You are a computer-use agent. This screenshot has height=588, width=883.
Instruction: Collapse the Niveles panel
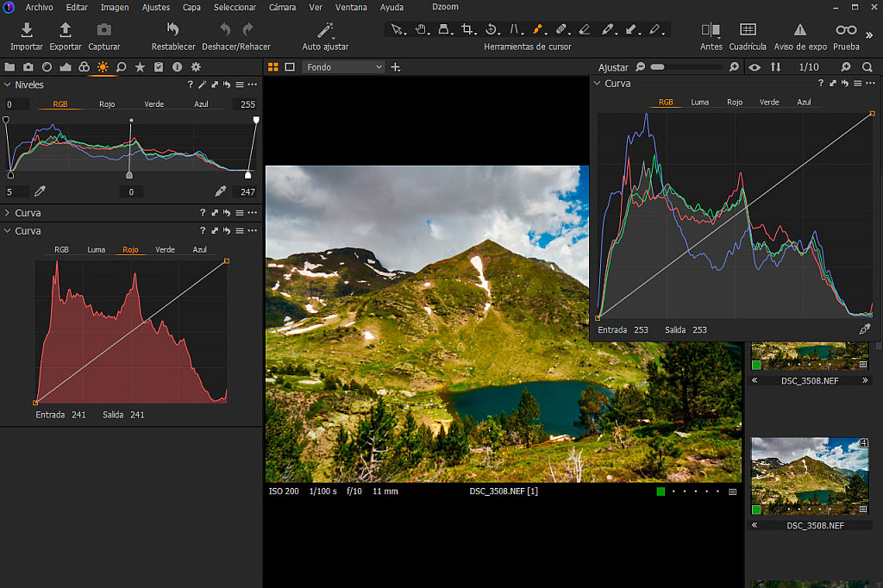pos(9,84)
